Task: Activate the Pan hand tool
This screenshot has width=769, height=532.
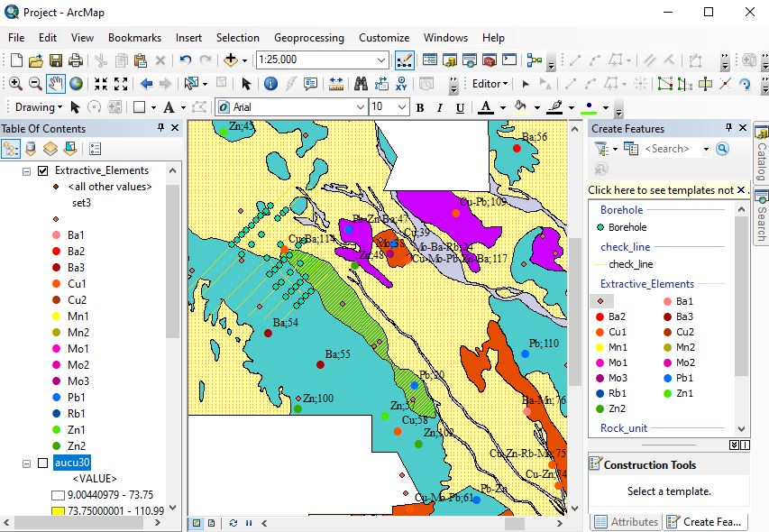Action: (55, 84)
